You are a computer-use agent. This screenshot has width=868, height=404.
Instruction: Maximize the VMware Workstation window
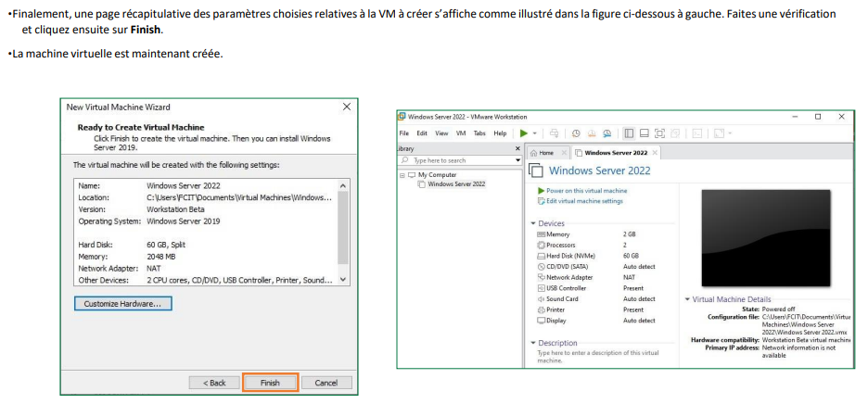tap(818, 117)
